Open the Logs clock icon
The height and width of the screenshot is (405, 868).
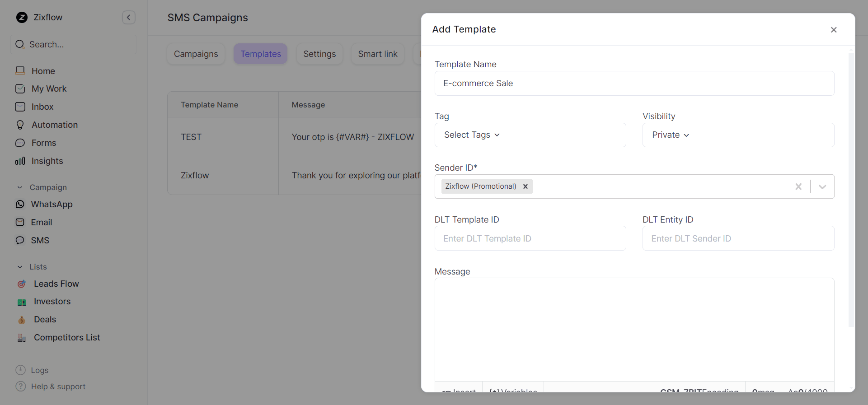[20, 370]
